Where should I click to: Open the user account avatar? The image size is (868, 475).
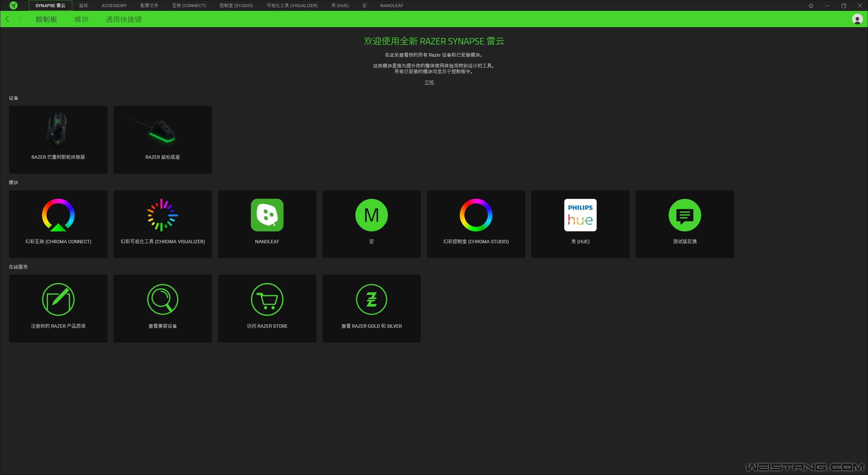tap(857, 19)
